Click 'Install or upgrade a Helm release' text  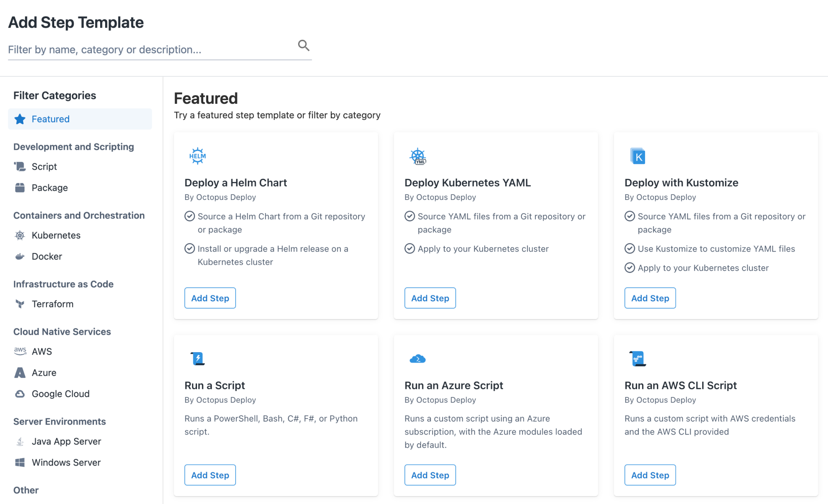(x=273, y=255)
